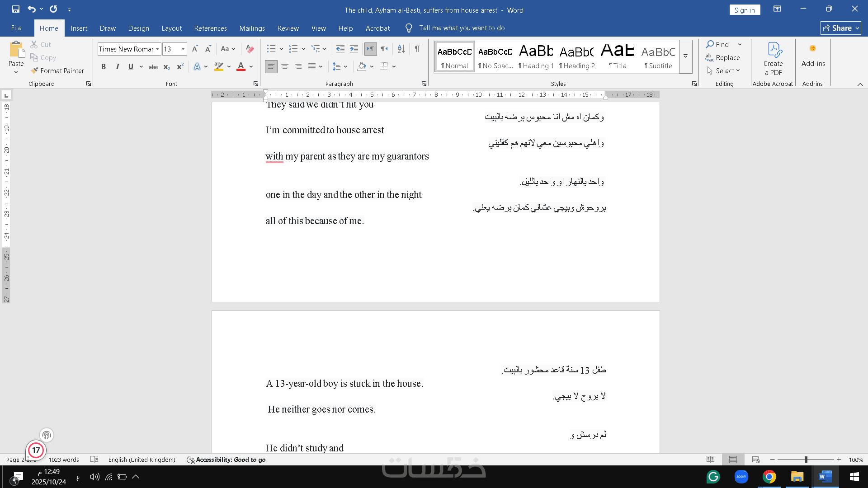The width and height of the screenshot is (868, 488).
Task: Apply the red Font Color swatch
Action: tap(241, 66)
